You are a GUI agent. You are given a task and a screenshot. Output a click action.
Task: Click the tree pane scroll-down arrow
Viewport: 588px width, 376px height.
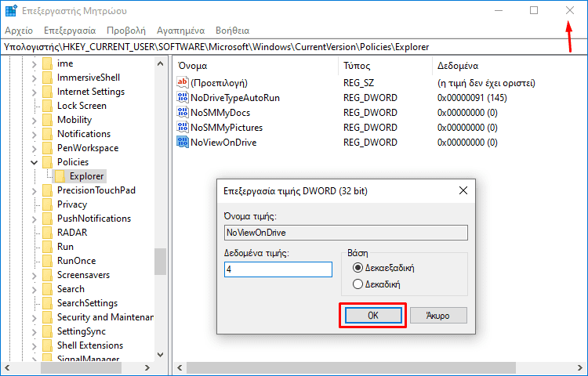160,355
